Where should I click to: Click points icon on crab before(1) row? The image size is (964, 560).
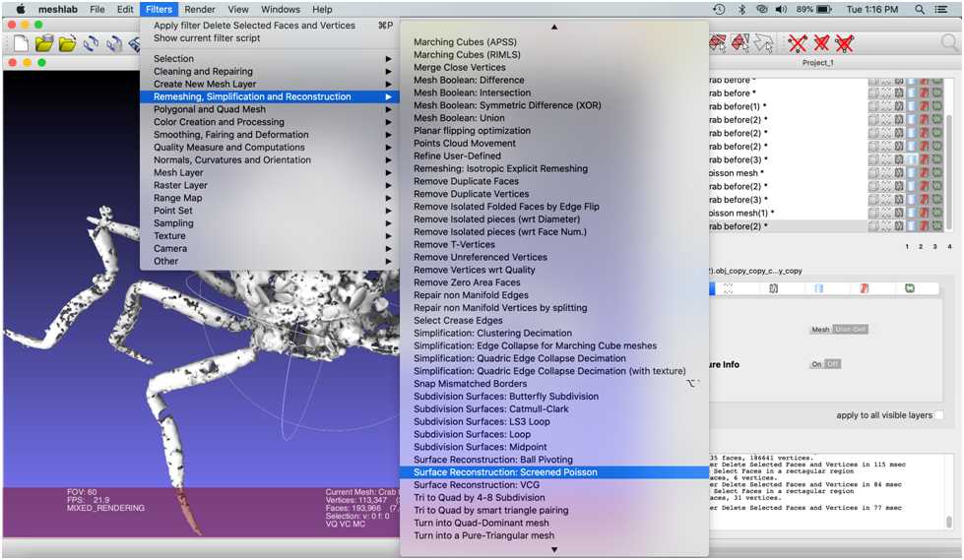point(886,106)
